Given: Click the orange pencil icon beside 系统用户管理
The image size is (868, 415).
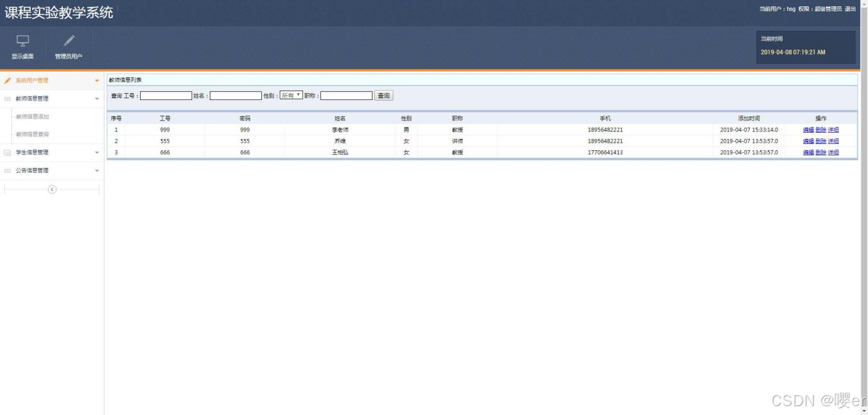Looking at the screenshot, I should click(8, 80).
